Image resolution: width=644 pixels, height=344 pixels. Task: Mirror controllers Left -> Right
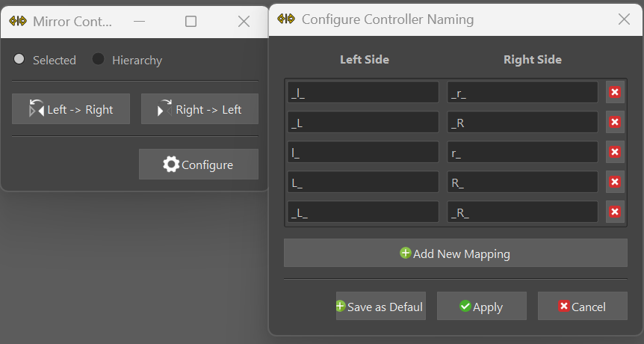click(x=71, y=109)
